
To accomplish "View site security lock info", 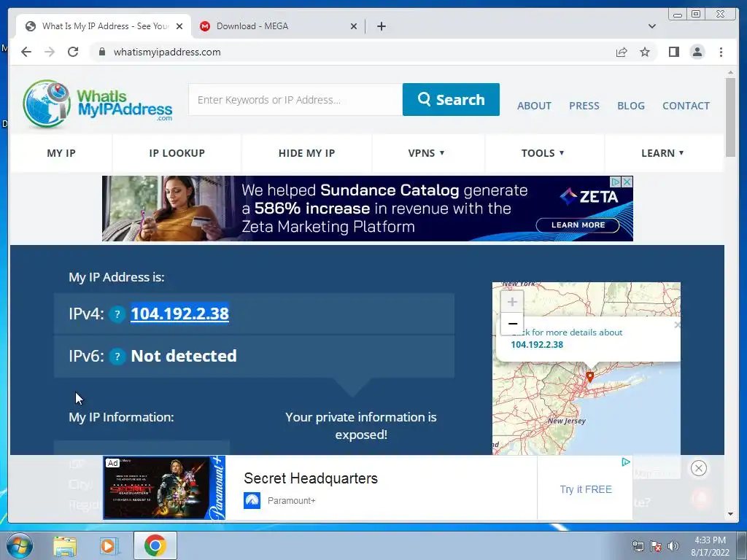I will click(x=102, y=52).
